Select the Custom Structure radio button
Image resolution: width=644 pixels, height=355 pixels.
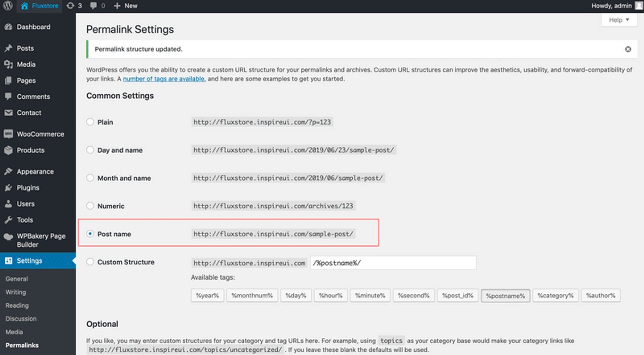pos(90,262)
